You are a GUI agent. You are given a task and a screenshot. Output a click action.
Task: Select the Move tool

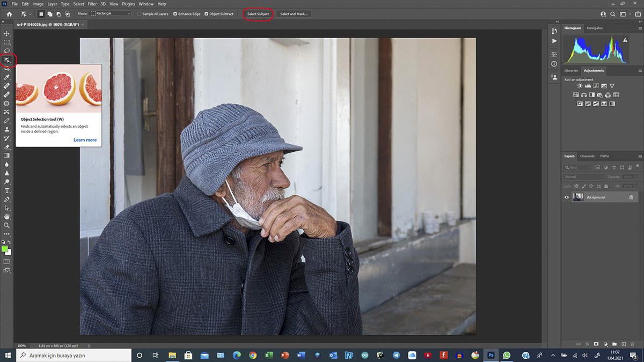(x=7, y=33)
